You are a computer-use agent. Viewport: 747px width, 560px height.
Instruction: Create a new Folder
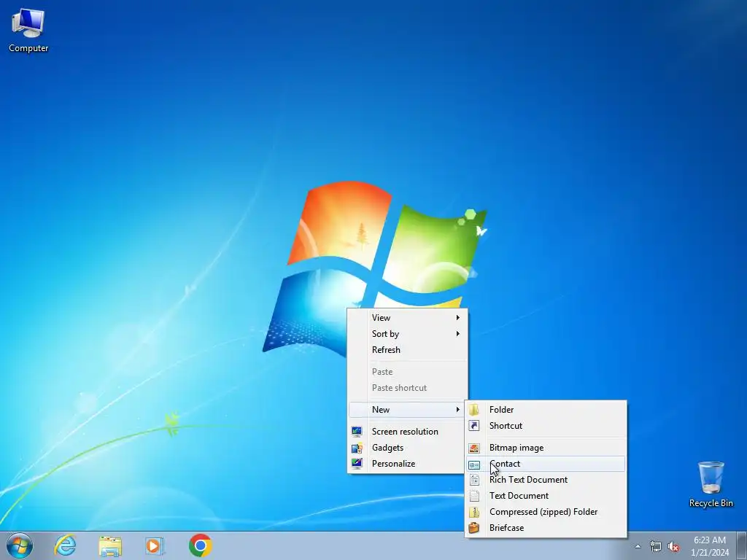(546, 410)
